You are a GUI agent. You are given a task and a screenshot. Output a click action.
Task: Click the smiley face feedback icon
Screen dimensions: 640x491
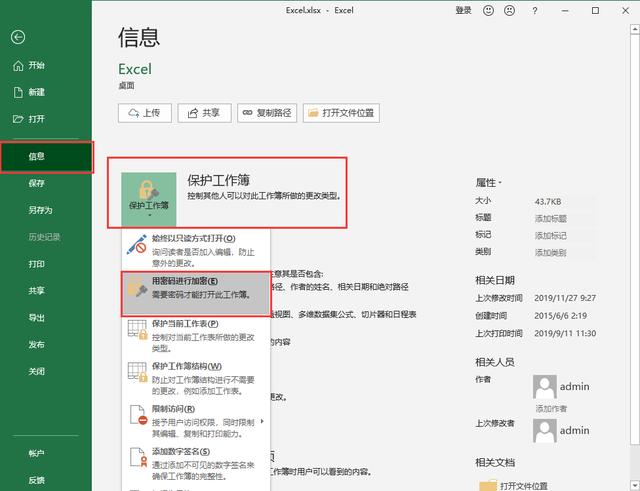(x=488, y=11)
